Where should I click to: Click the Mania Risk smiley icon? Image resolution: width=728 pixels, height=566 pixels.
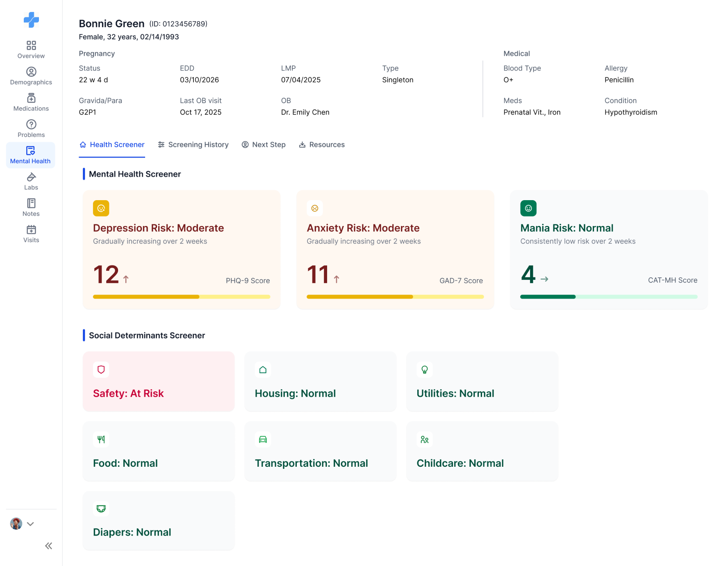point(528,208)
